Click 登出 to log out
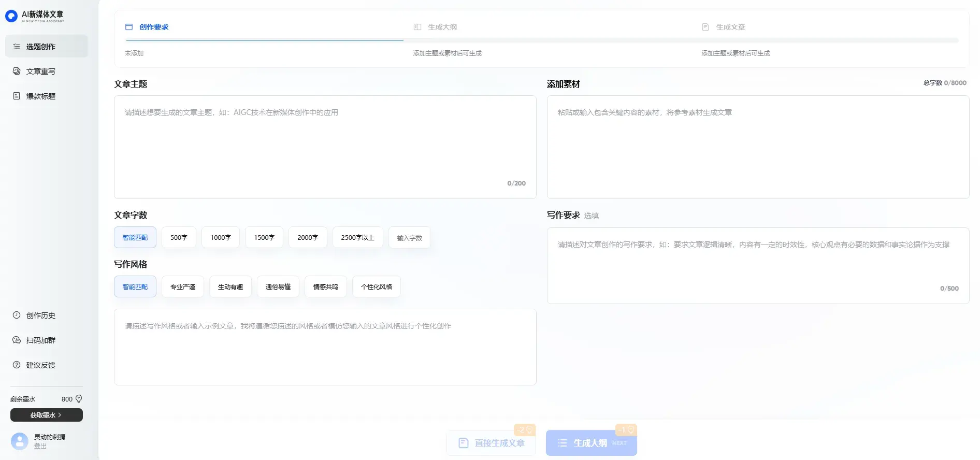The height and width of the screenshot is (460, 980). click(40, 446)
